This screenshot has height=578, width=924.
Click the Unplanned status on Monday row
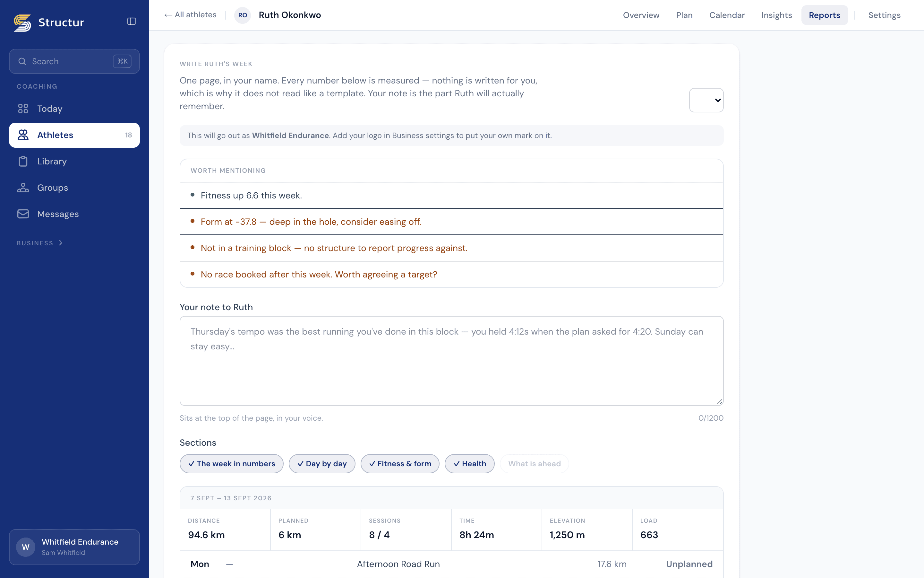tap(689, 564)
